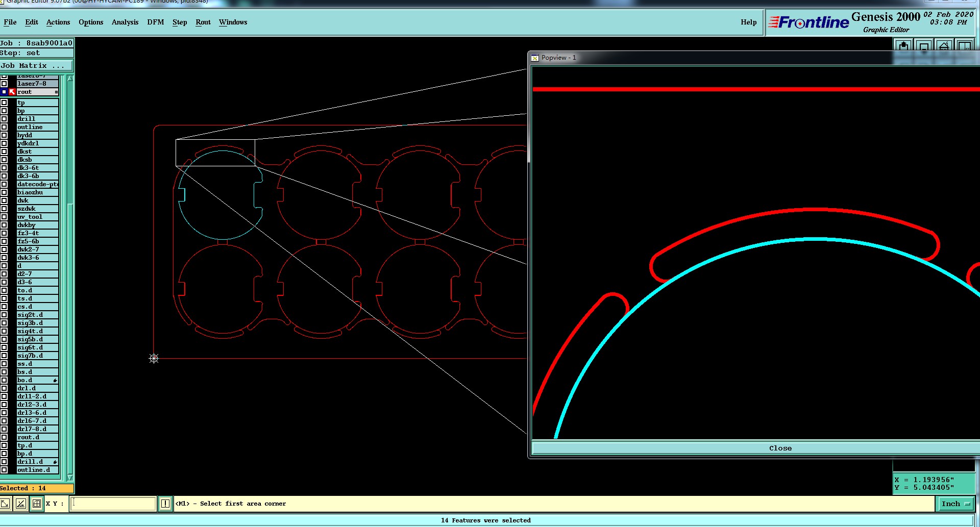Select the sig2t.d layer name
Viewport: 980px width, 527px height.
[x=38, y=315]
